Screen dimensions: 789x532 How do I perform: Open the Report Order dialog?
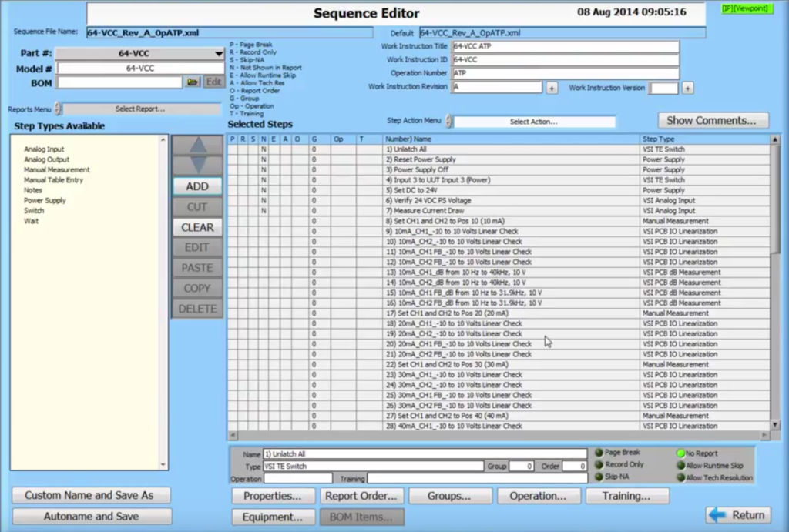pos(362,496)
